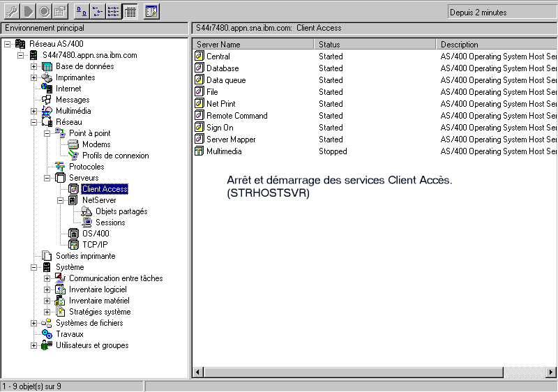Click the Travaux gears icon
Viewport: 558px width, 392px height.
tap(47, 334)
